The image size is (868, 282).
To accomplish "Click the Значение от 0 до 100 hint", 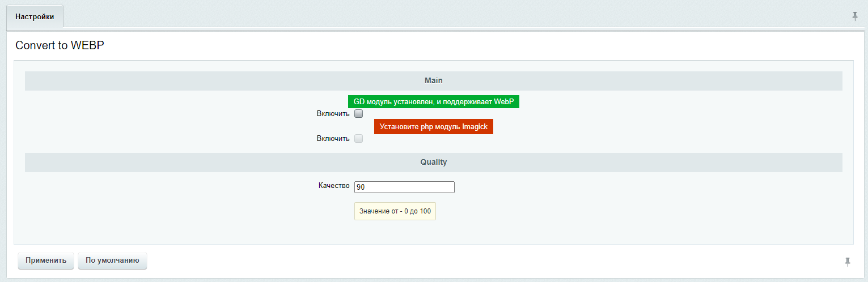I will tap(395, 211).
